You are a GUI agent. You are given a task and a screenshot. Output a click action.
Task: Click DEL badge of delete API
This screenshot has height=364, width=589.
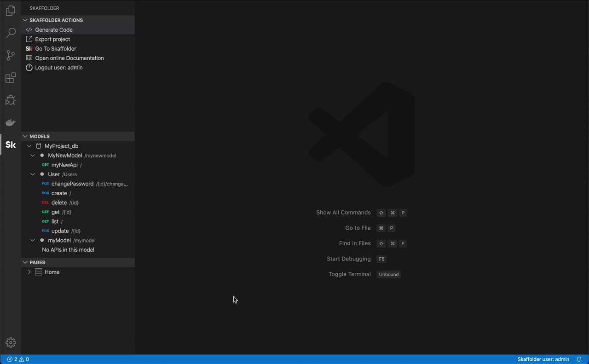(45, 202)
